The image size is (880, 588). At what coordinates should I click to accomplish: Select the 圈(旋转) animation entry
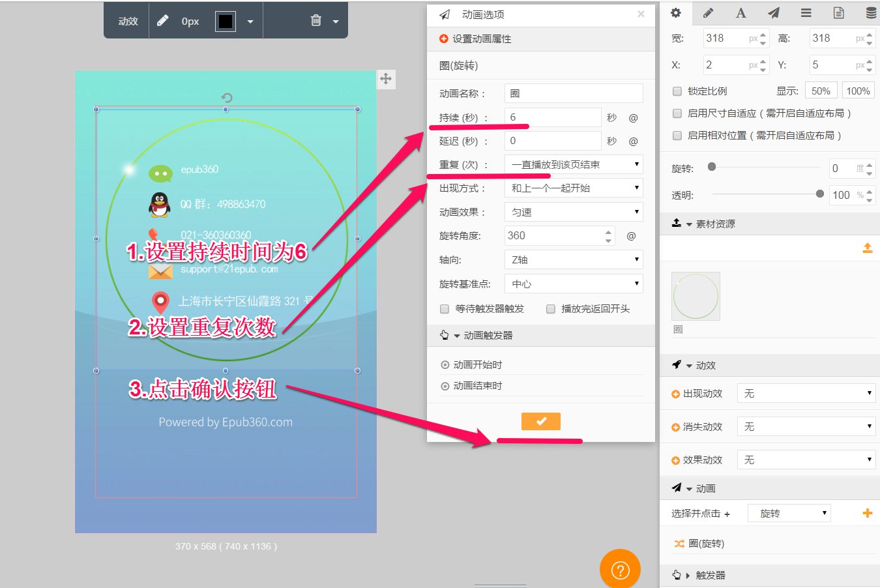pos(706,544)
